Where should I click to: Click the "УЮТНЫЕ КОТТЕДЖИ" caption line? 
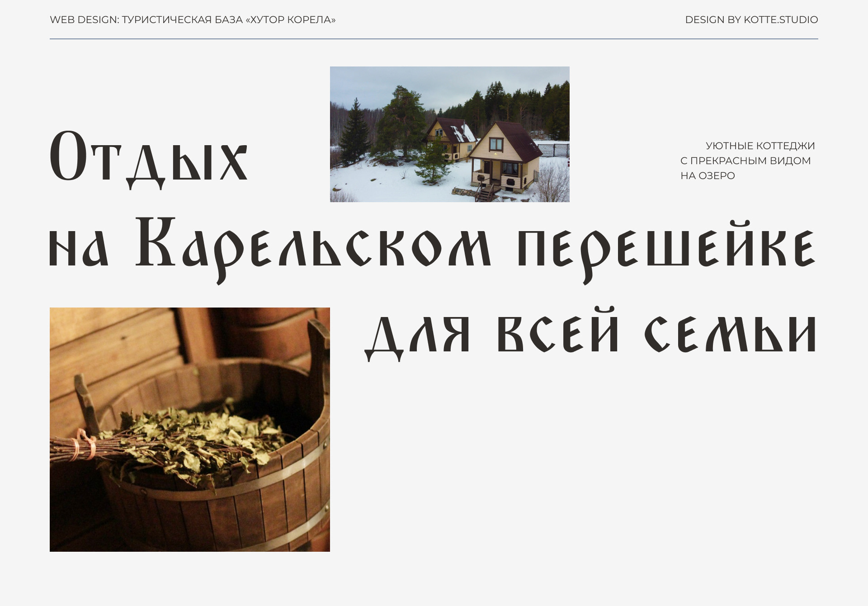tap(760, 146)
